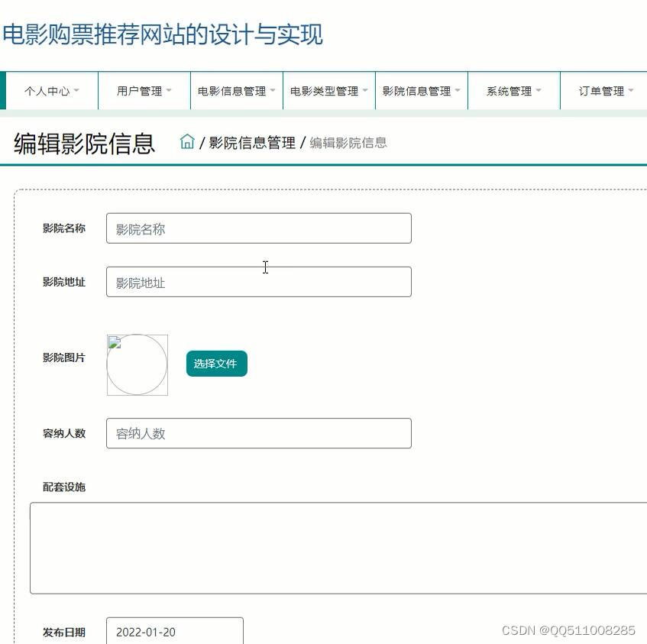Click the home icon in breadcrumb
This screenshot has width=647, height=644.
tap(187, 141)
